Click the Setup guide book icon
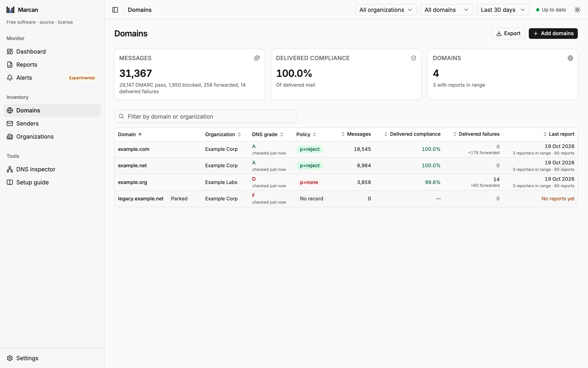588x368 pixels. (x=10, y=182)
